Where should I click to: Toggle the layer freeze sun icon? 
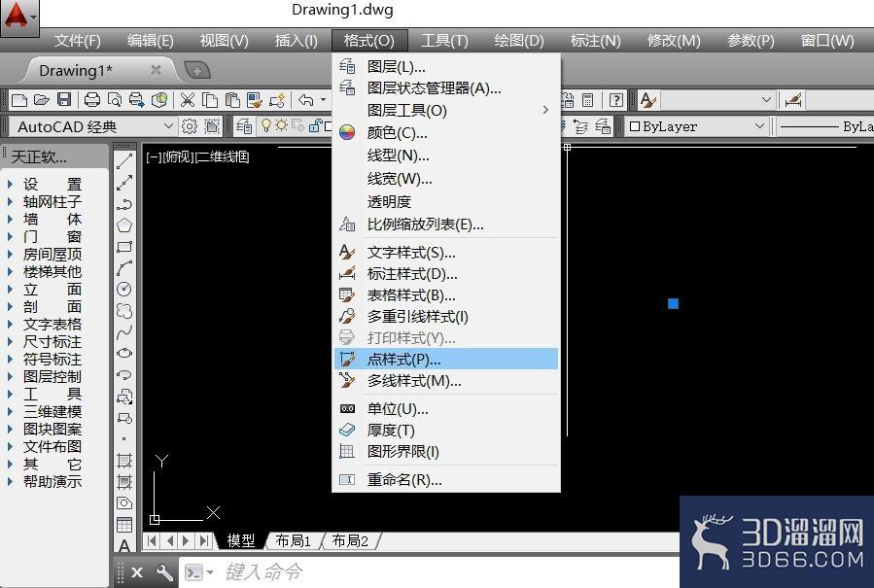tap(282, 126)
